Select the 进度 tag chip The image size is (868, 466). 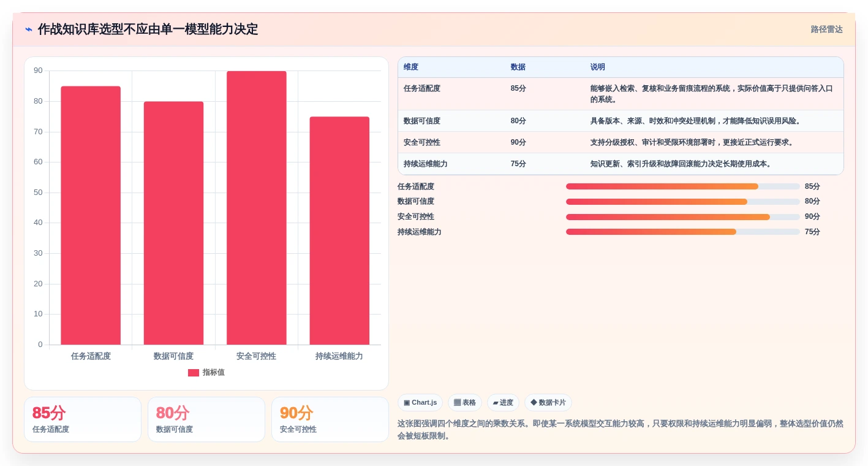coord(503,403)
